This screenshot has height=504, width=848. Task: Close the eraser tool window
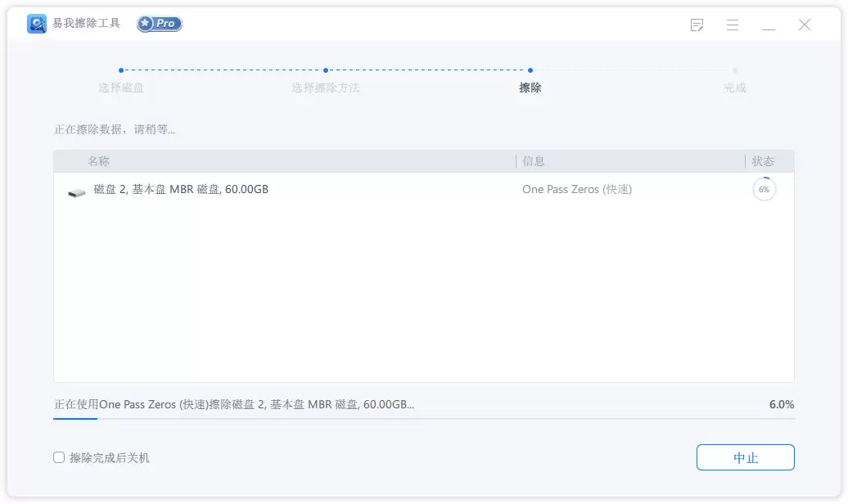pos(805,25)
